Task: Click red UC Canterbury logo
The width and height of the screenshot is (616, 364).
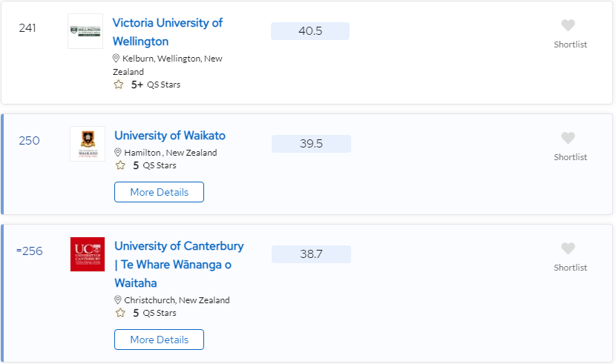Action: coord(88,254)
